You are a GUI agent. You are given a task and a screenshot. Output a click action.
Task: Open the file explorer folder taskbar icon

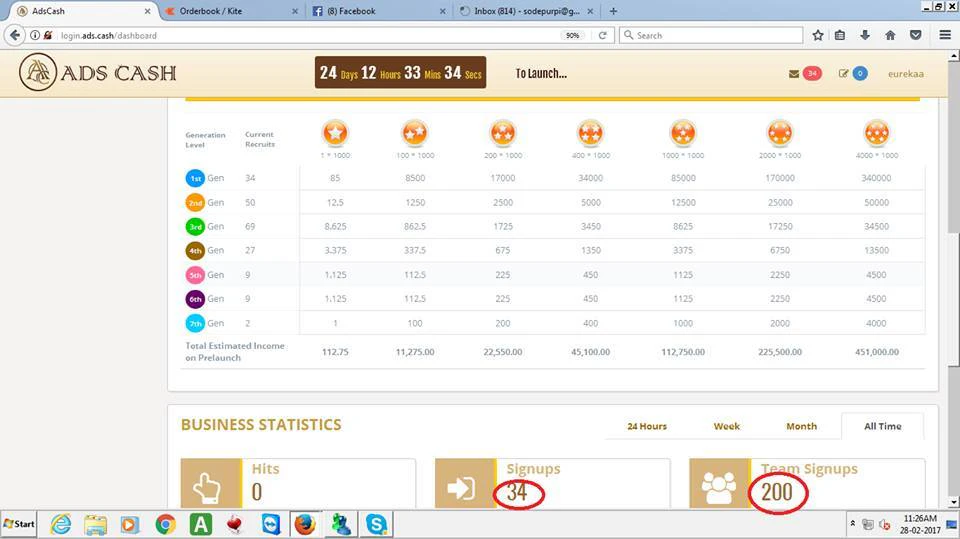click(96, 524)
